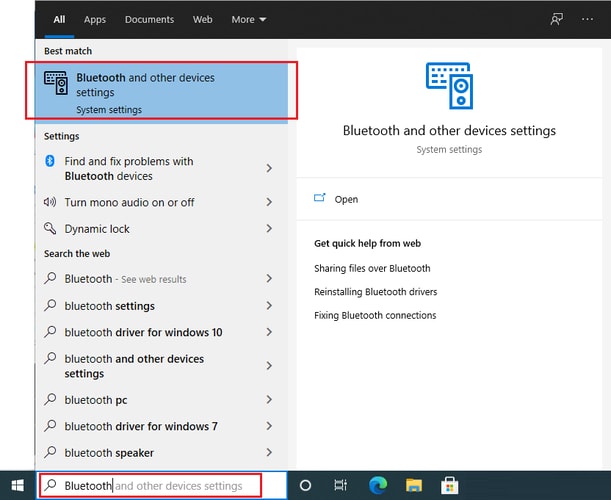Click the large Bluetooth devices preview icon
Image resolution: width=611 pixels, height=500 pixels.
[x=449, y=86]
